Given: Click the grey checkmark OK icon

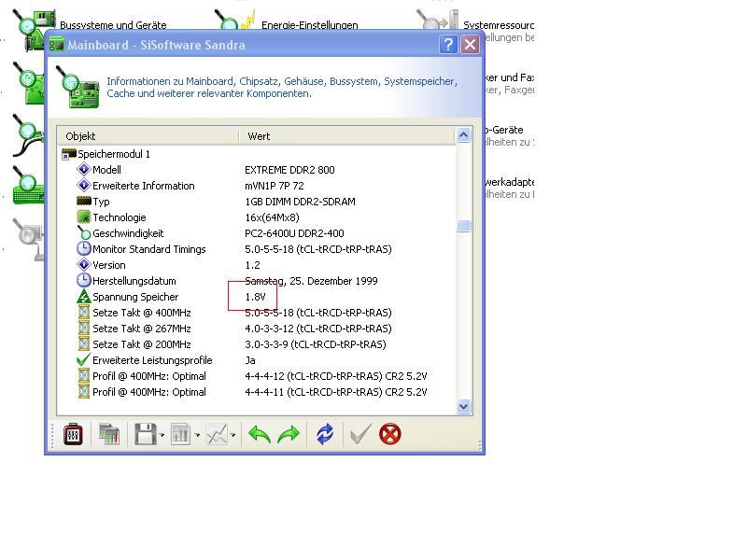Looking at the screenshot, I should pos(360,434).
